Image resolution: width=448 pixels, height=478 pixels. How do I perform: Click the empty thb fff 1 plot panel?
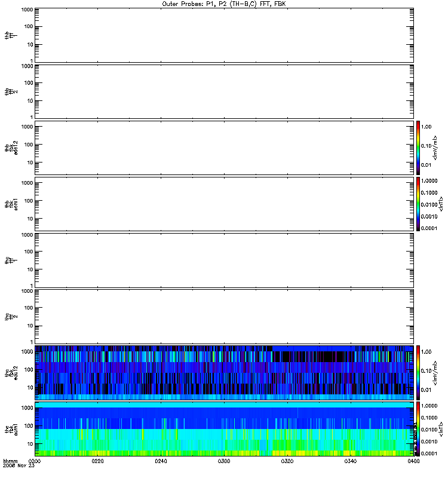click(x=224, y=35)
